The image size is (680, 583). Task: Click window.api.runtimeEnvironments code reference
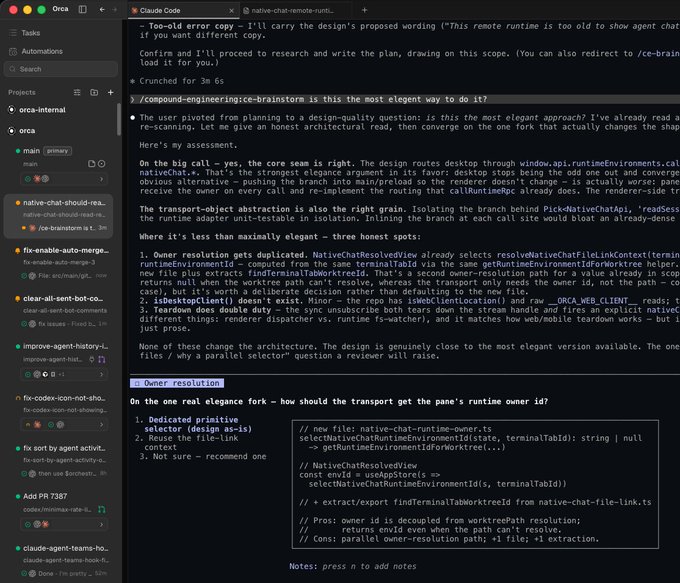[x=600, y=163]
